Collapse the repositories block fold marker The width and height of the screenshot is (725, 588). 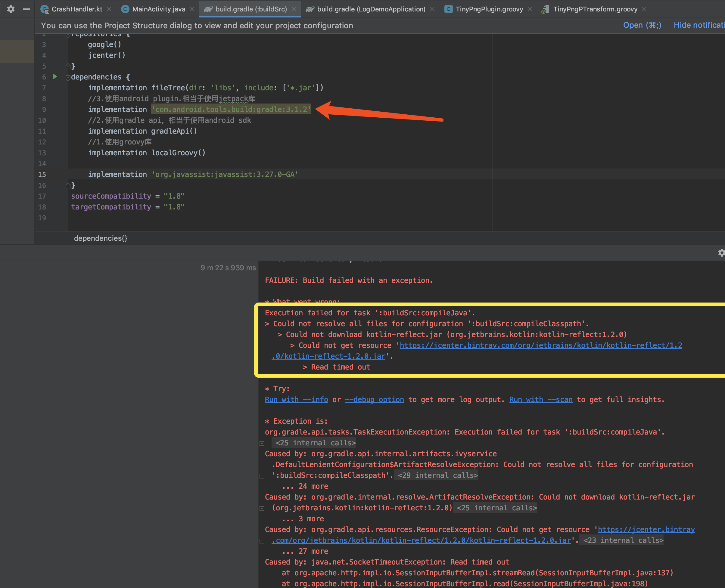point(68,35)
